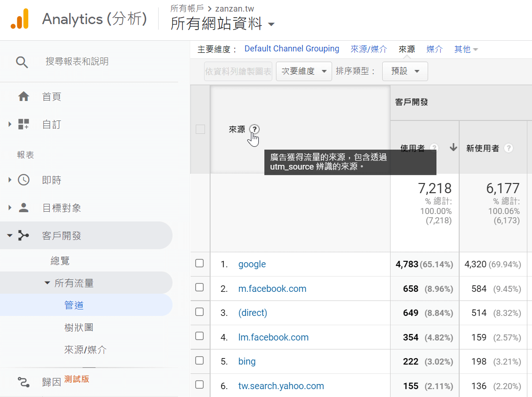Click the Attribution (歸因) path icon

[x=23, y=382]
